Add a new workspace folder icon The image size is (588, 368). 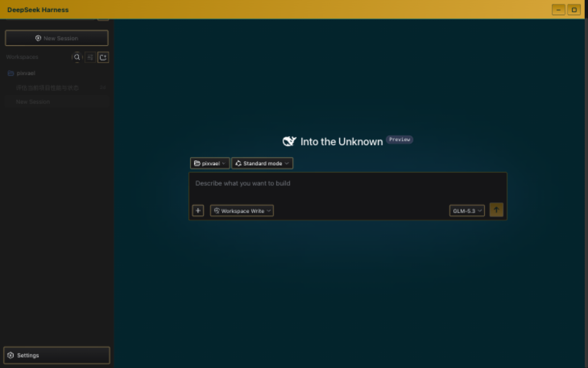point(103,57)
